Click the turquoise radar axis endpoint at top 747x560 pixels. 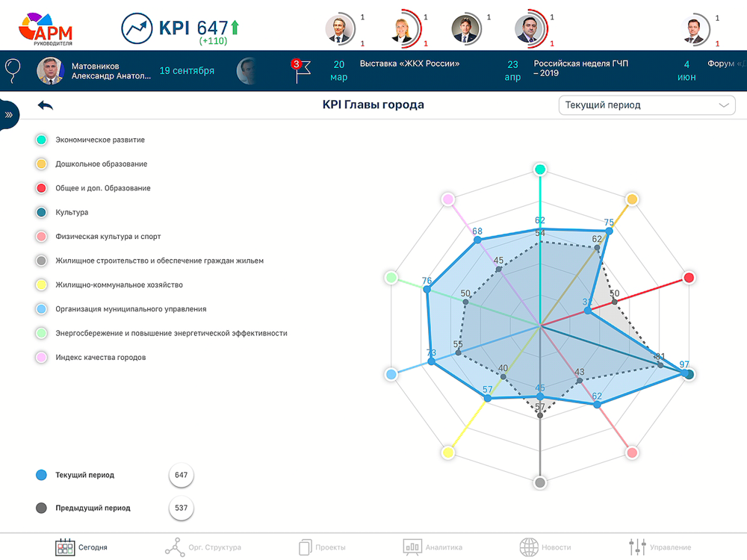coord(540,169)
